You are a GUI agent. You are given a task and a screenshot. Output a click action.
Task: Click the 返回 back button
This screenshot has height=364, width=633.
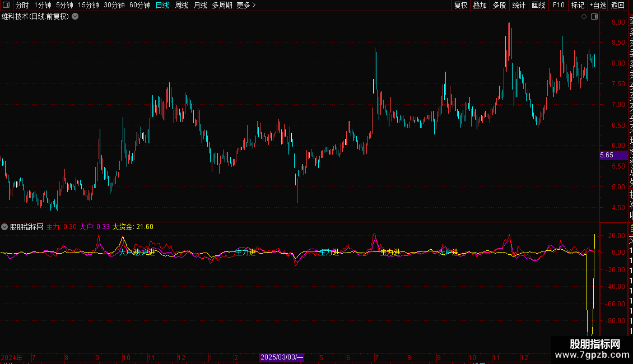(618, 5)
